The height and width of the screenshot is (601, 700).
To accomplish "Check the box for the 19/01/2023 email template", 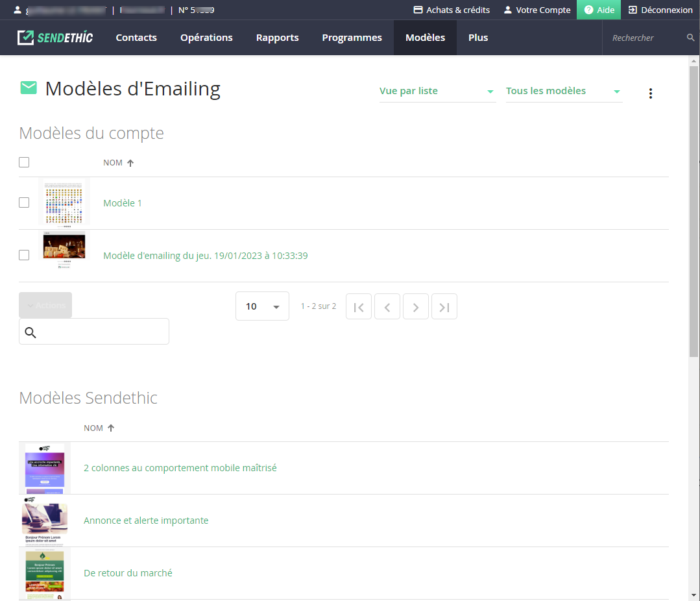I will pyautogui.click(x=24, y=255).
